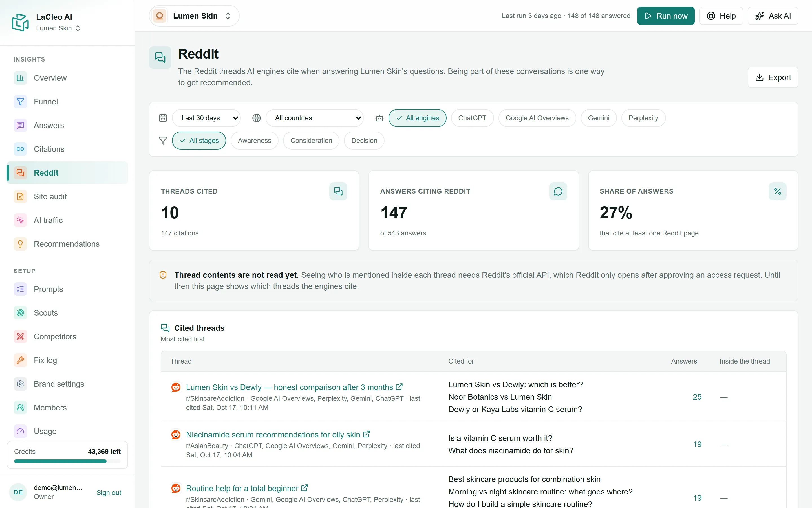Click the Usage gauge icon

click(x=20, y=431)
